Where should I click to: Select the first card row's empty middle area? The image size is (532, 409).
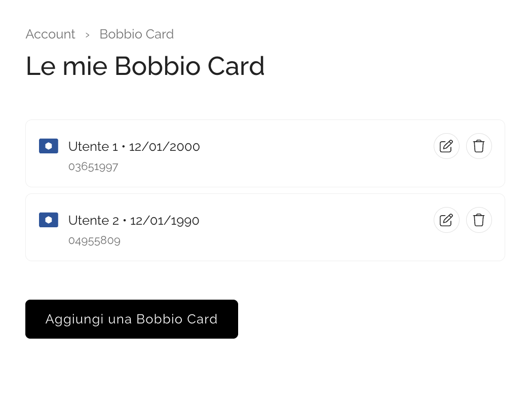click(x=314, y=153)
